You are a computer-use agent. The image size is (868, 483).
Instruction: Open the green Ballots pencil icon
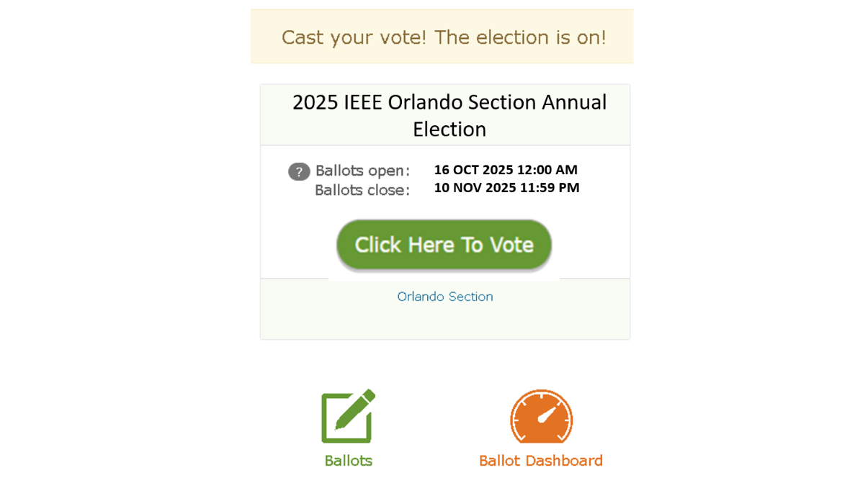[x=348, y=416]
